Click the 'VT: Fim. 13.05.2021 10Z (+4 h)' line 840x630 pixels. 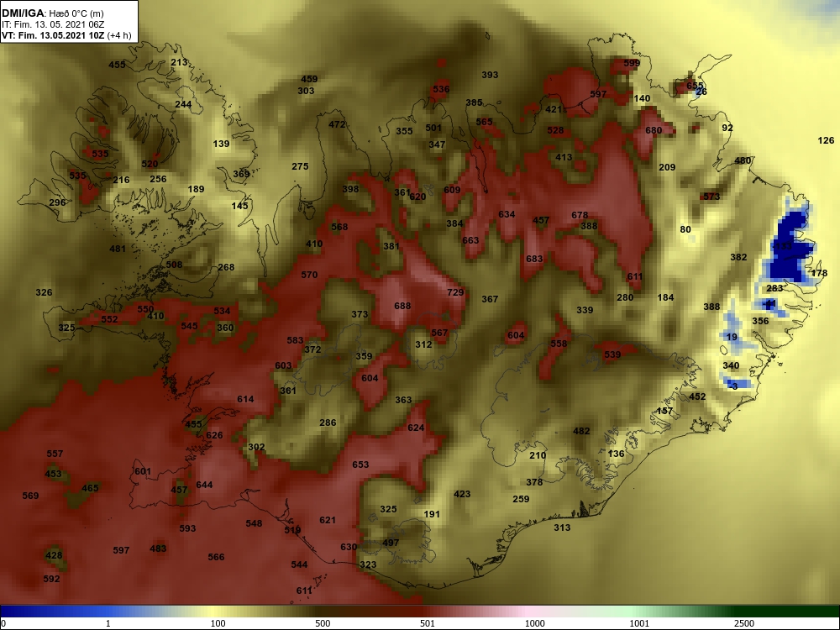(66, 35)
